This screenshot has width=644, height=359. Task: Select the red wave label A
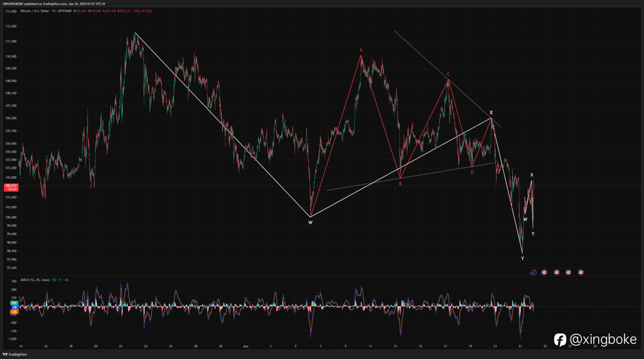click(x=361, y=50)
